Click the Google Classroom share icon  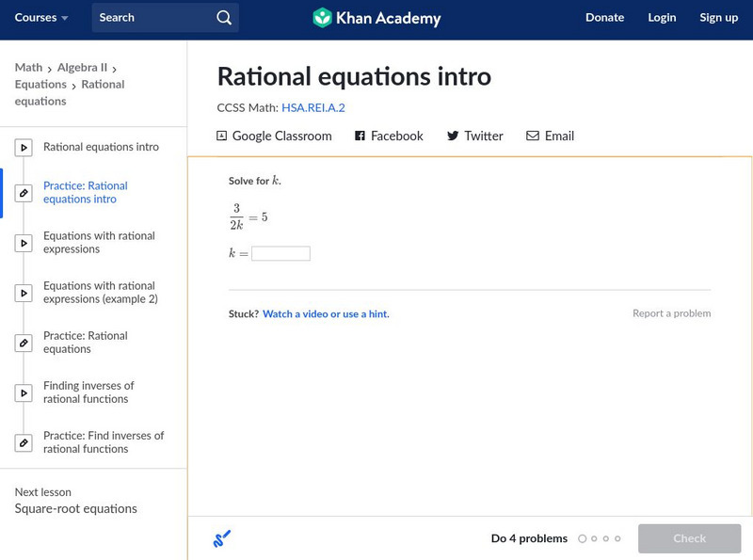click(220, 136)
